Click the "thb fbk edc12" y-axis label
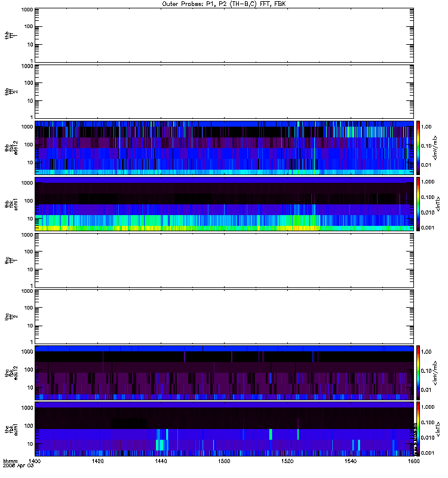The image size is (448, 478). [11, 148]
